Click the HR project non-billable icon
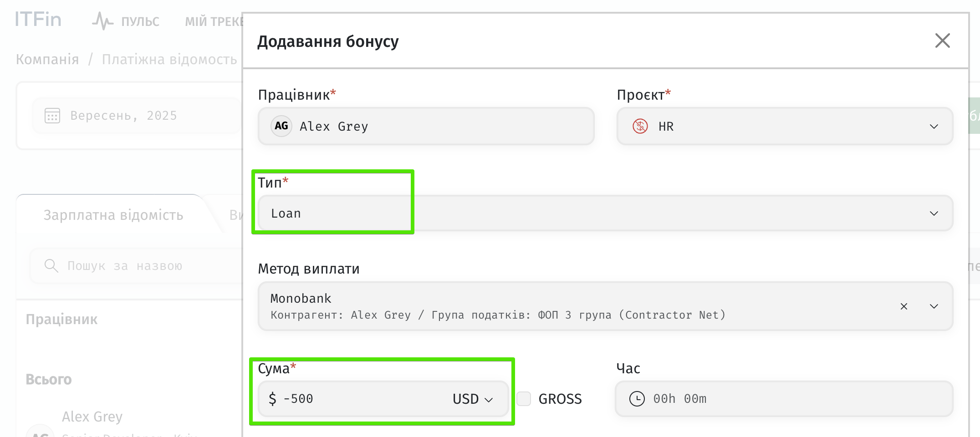This screenshot has height=437, width=980. (640, 126)
